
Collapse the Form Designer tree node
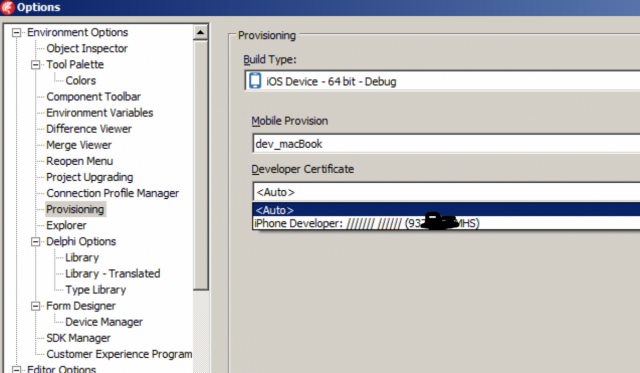coord(36,306)
